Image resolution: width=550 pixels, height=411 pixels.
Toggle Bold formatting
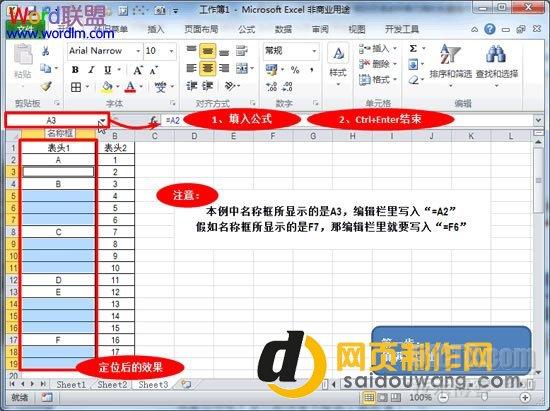(x=75, y=70)
